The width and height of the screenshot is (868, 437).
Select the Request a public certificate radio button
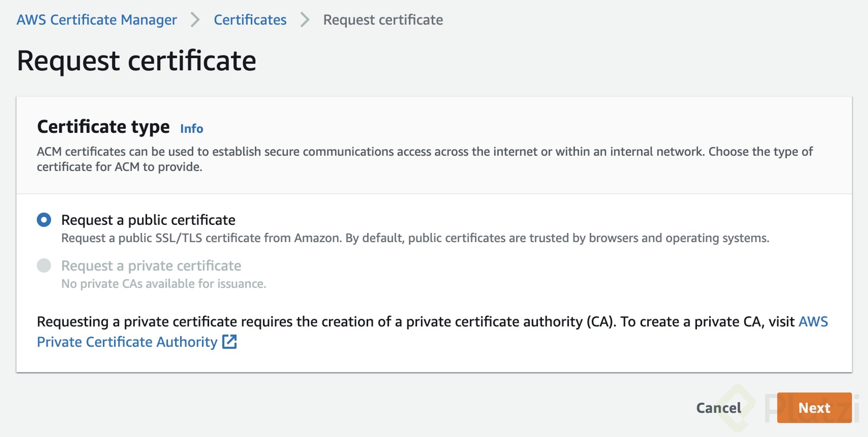point(44,220)
